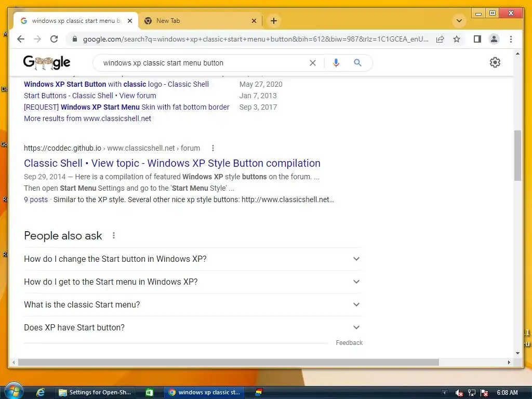
Task: Click the 6:08 AM taskbar clock
Action: [507, 393]
